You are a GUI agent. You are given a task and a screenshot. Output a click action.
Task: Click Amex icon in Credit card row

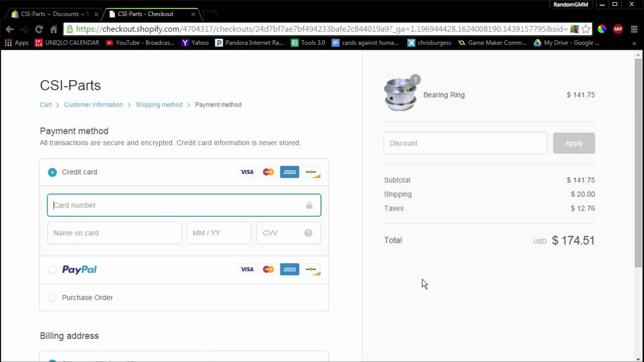(x=290, y=172)
